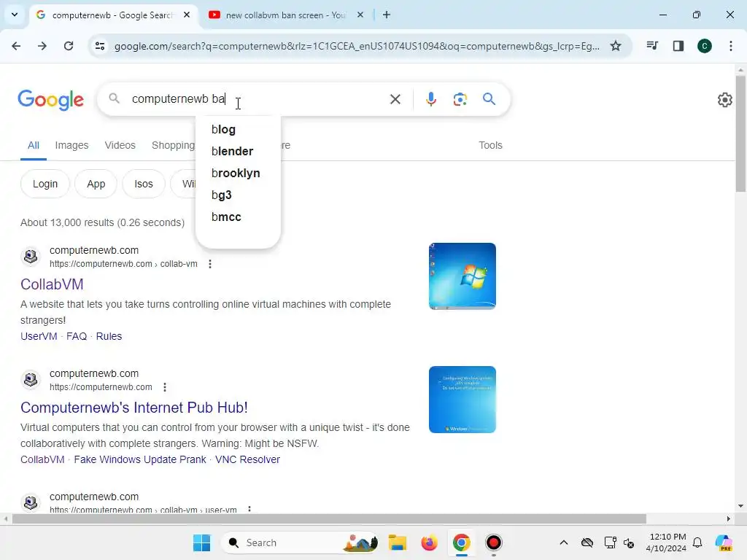Image resolution: width=747 pixels, height=560 pixels.
Task: Go to Google homepage via logo
Action: point(51,99)
